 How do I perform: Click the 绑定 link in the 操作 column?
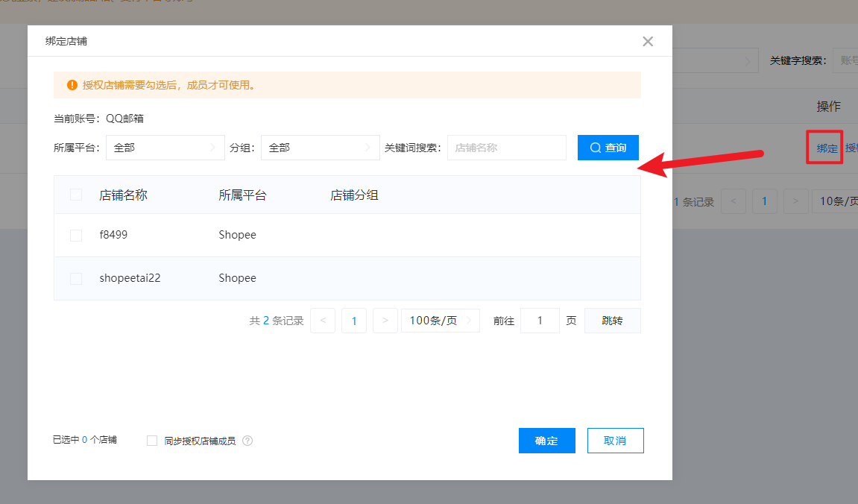point(827,148)
